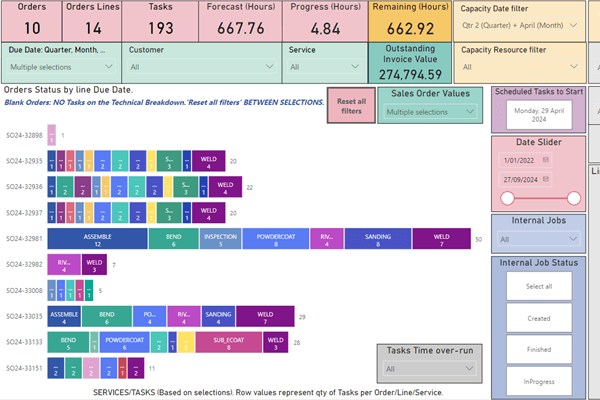Toggle the Created job status filter

[x=539, y=318]
